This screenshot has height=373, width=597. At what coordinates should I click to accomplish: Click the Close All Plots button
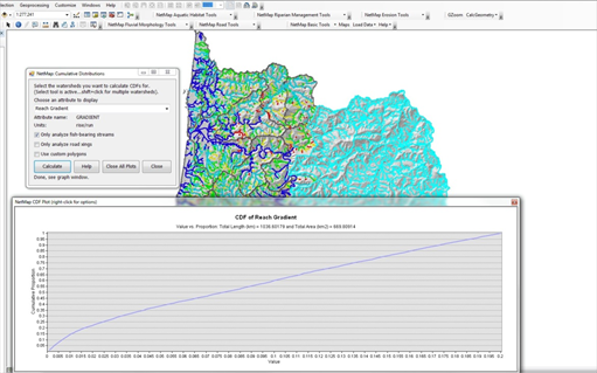pos(121,166)
